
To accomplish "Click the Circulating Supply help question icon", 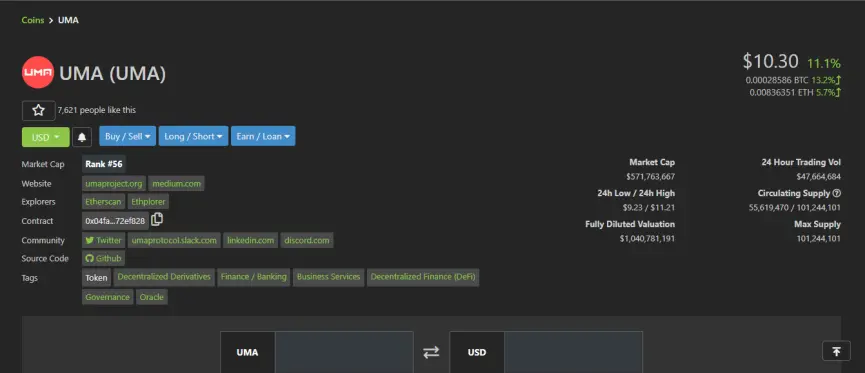I will (837, 193).
